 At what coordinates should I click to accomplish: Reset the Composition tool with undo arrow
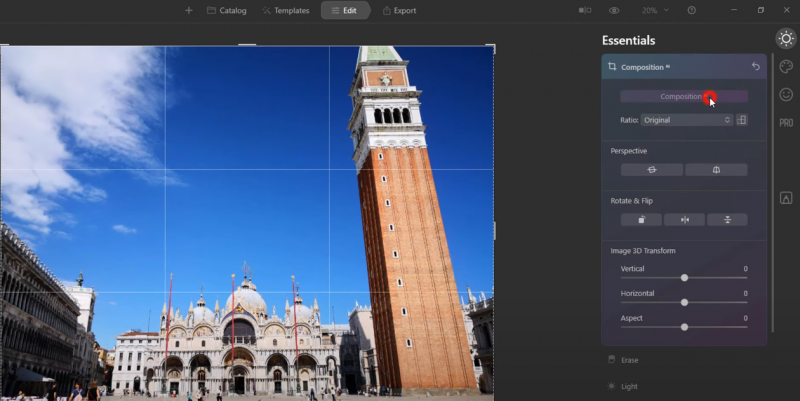pos(756,67)
